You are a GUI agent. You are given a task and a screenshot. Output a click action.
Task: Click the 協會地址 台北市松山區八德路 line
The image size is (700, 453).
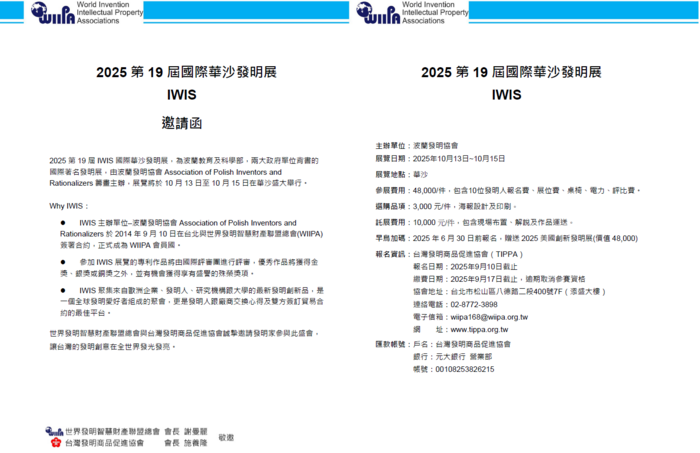point(509,291)
